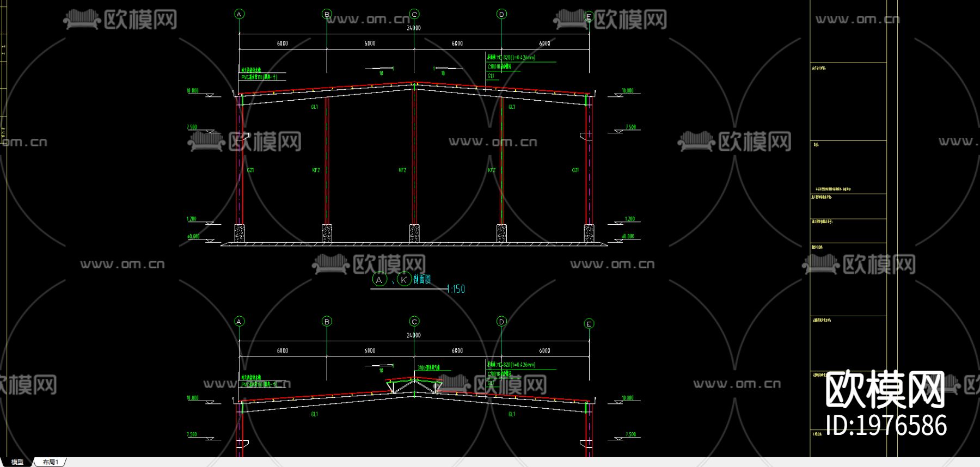
Task: Select the concrete footing under axis C
Action: pos(414,233)
